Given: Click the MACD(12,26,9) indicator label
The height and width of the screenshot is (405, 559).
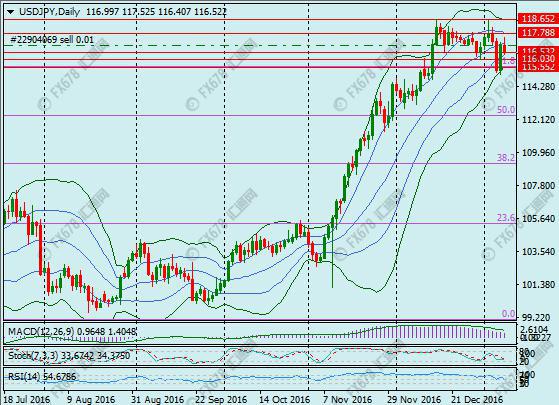Looking at the screenshot, I should click(x=41, y=332).
